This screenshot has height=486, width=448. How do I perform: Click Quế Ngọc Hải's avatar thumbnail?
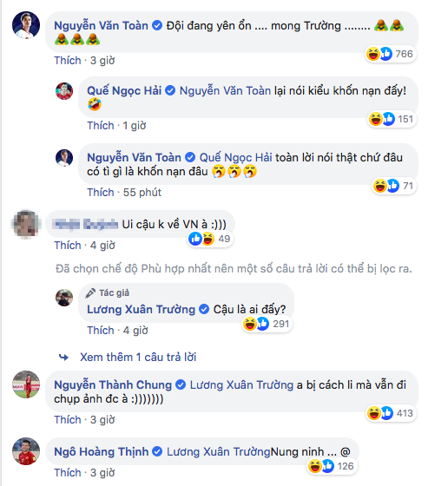pyautogui.click(x=64, y=91)
